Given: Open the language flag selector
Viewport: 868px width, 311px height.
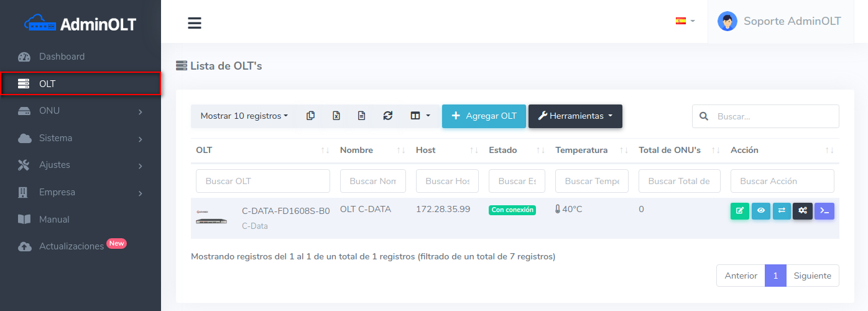Looking at the screenshot, I should [x=685, y=21].
